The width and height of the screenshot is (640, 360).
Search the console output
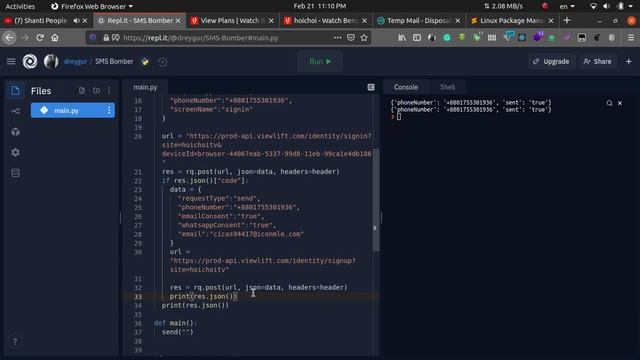(609, 103)
